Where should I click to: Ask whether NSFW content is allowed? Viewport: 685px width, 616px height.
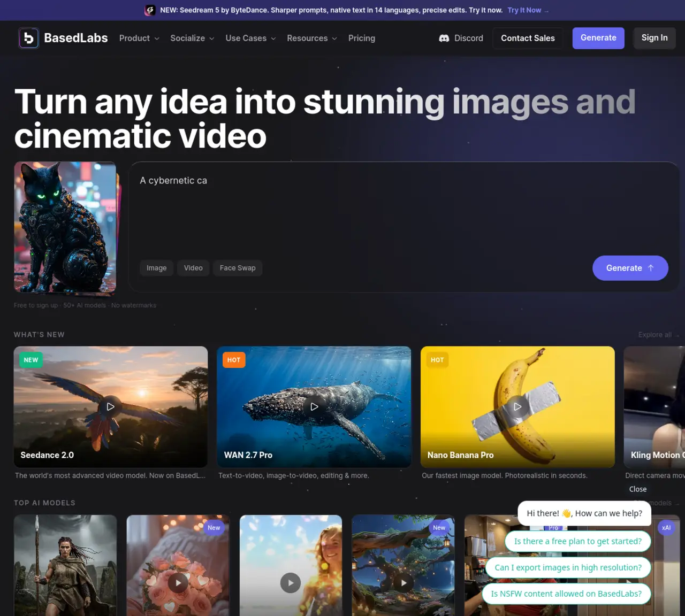click(x=566, y=594)
